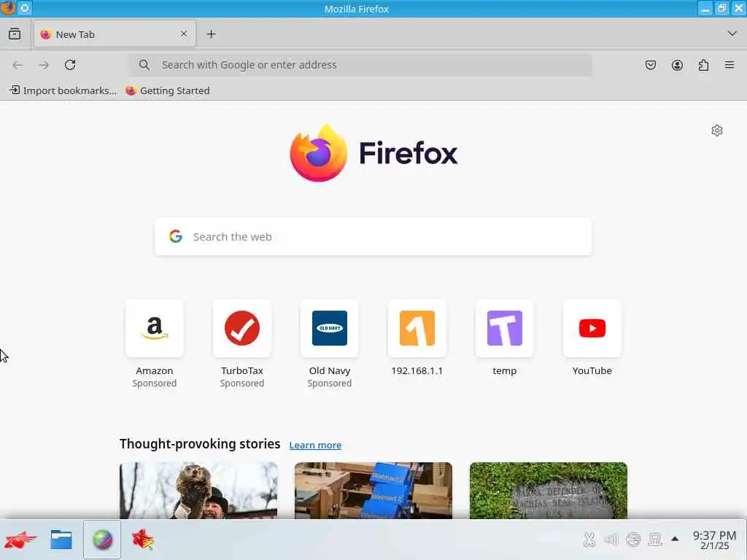Reload the current page

(x=70, y=65)
